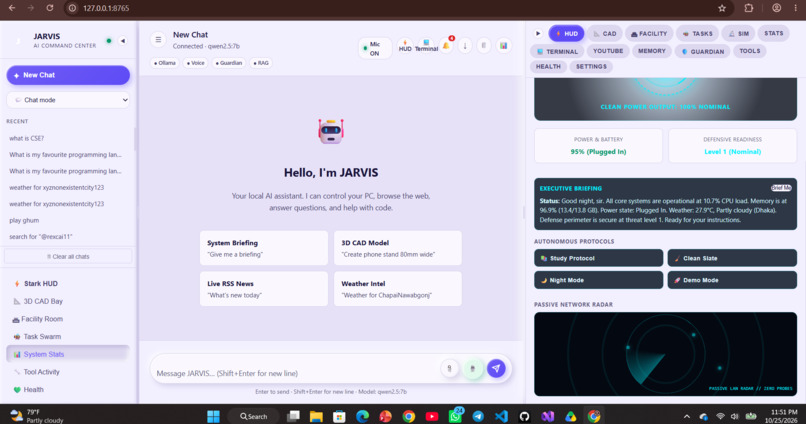
Task: Collapse sidebar with the left arrow icon
Action: pyautogui.click(x=123, y=41)
